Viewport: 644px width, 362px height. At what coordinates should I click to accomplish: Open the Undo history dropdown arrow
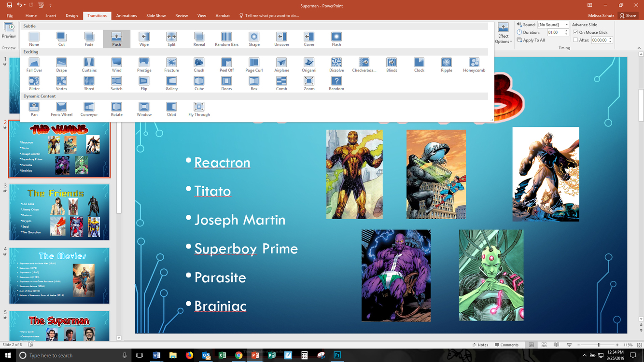click(x=25, y=5)
